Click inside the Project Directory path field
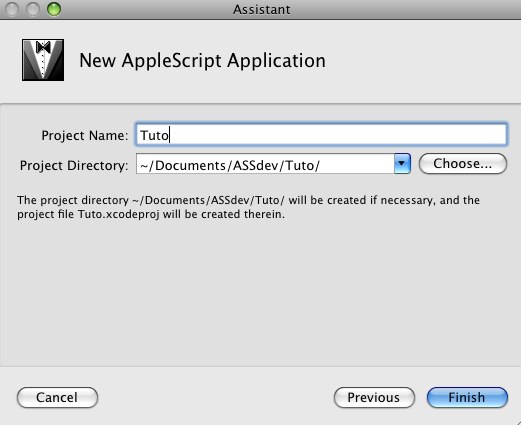The height and width of the screenshot is (425, 521). click(265, 164)
